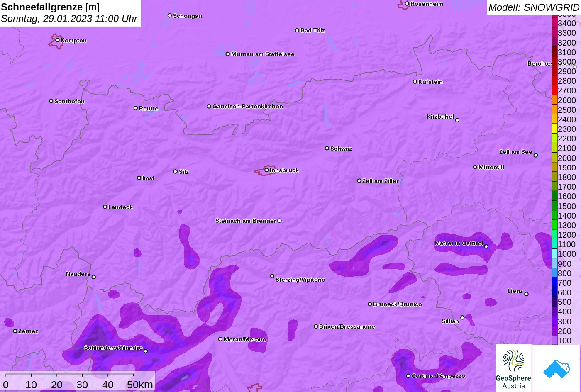Click the Murnau am Staffelsee label
The width and height of the screenshot is (581, 392).
[263, 54]
